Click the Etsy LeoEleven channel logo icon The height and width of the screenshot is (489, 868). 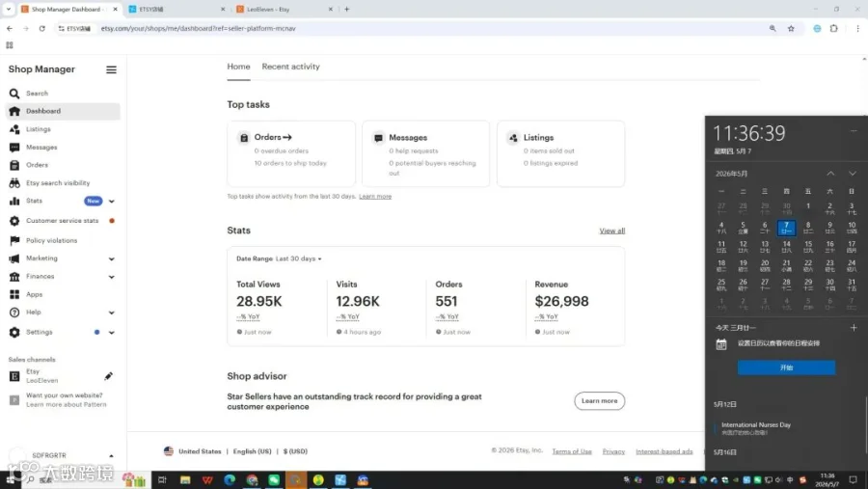click(14, 376)
